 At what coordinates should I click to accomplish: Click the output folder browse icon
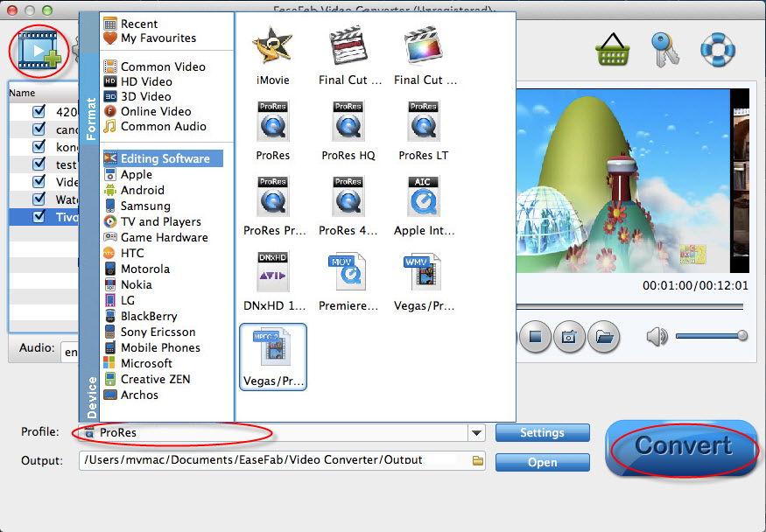[x=478, y=460]
